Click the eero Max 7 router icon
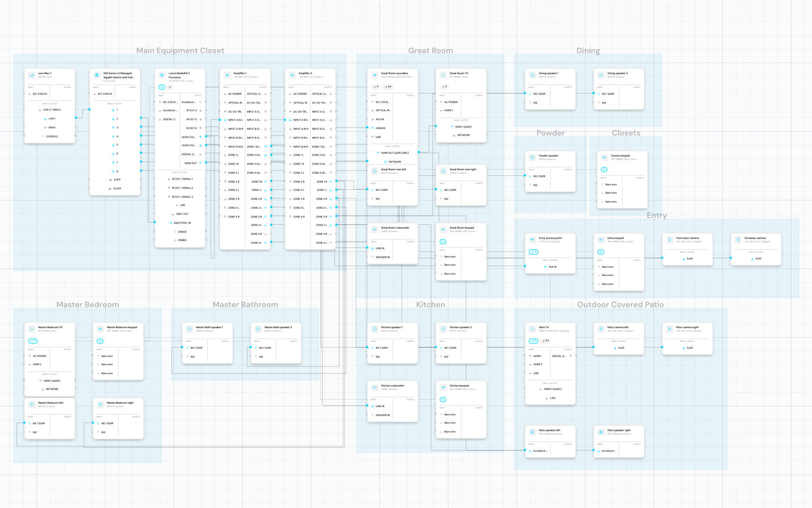 [x=31, y=75]
